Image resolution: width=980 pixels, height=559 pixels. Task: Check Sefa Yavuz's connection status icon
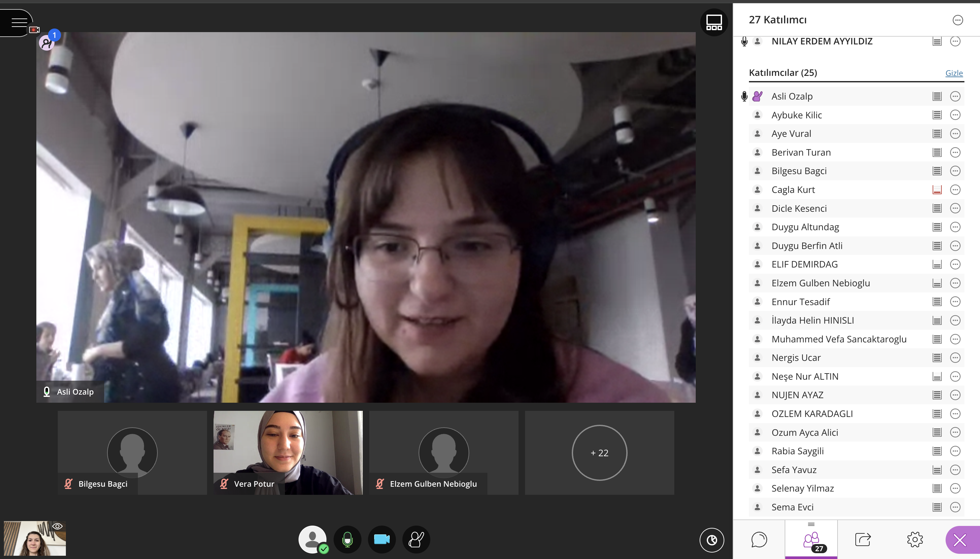pyautogui.click(x=937, y=470)
